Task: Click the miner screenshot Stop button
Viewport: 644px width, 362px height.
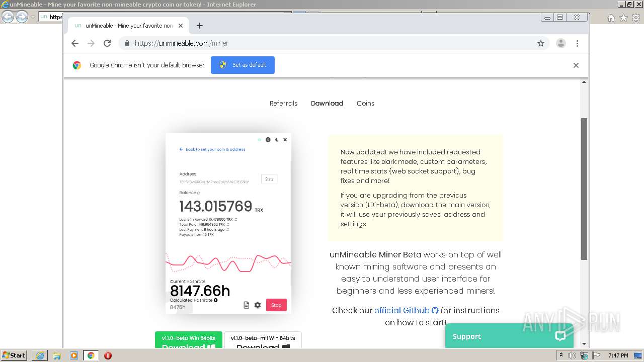Action: [x=276, y=305]
